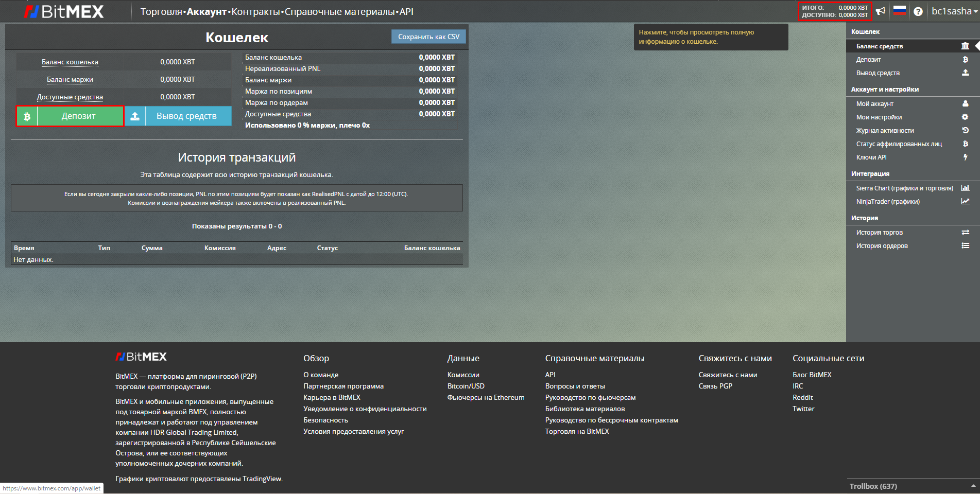Open Ключи API in sidebar

pos(871,157)
